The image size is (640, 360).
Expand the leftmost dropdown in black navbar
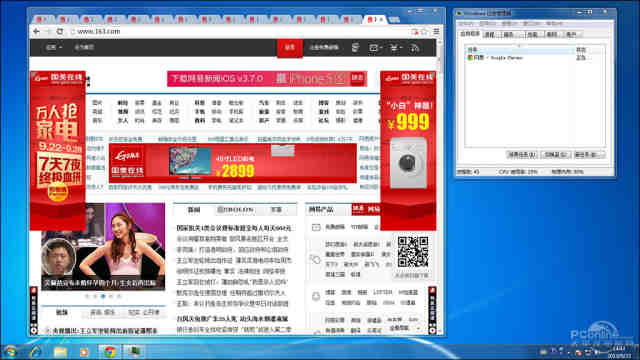tap(53, 47)
